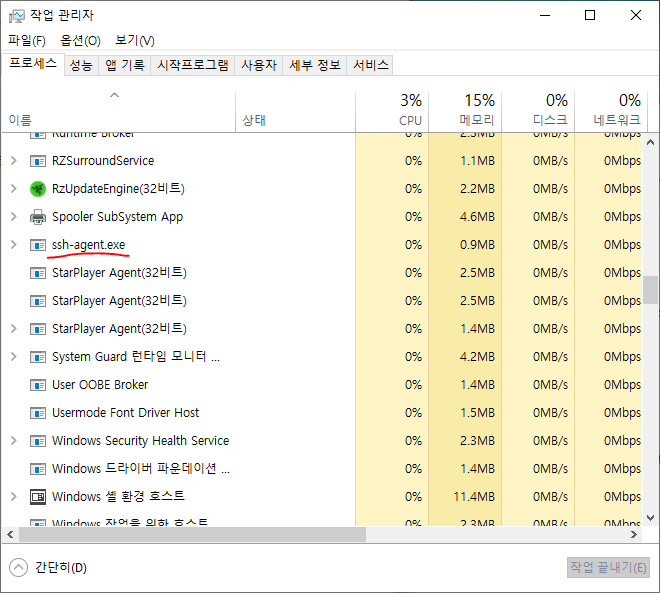Click the RZSurroundService process icon
The image size is (660, 593).
click(x=38, y=161)
